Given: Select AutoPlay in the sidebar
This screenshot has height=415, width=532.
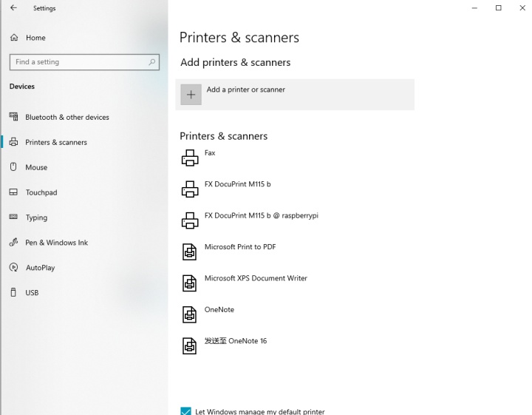Looking at the screenshot, I should 40,268.
